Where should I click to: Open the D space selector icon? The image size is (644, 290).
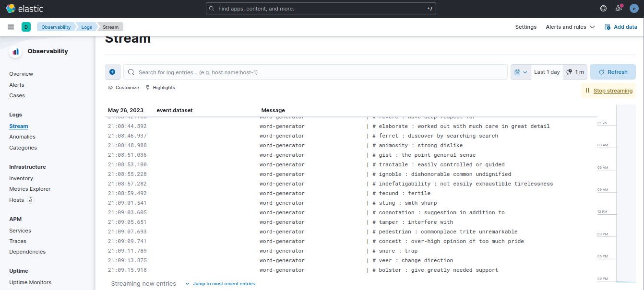point(26,27)
